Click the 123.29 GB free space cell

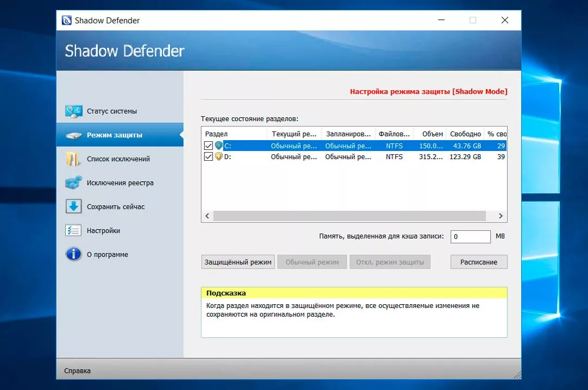pyautogui.click(x=465, y=157)
